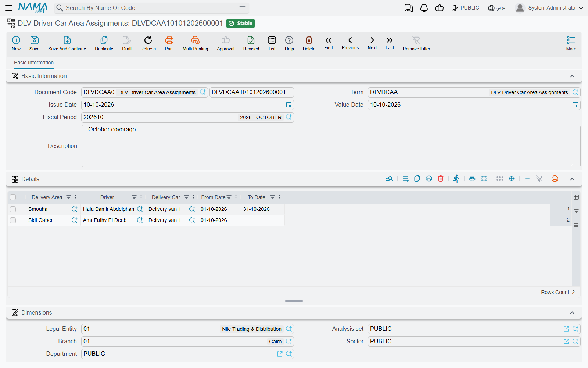The height and width of the screenshot is (368, 588).
Task: Print the Details grid
Action: tap(555, 179)
